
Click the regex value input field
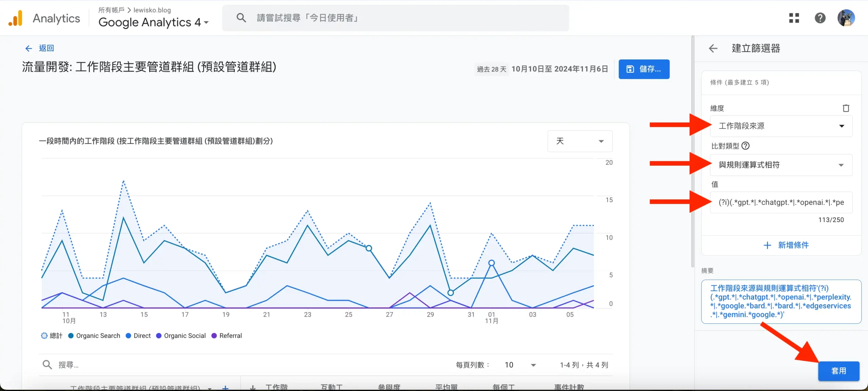781,203
